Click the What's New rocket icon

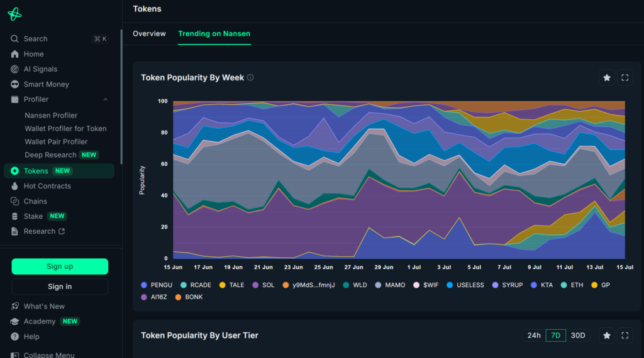(x=15, y=306)
